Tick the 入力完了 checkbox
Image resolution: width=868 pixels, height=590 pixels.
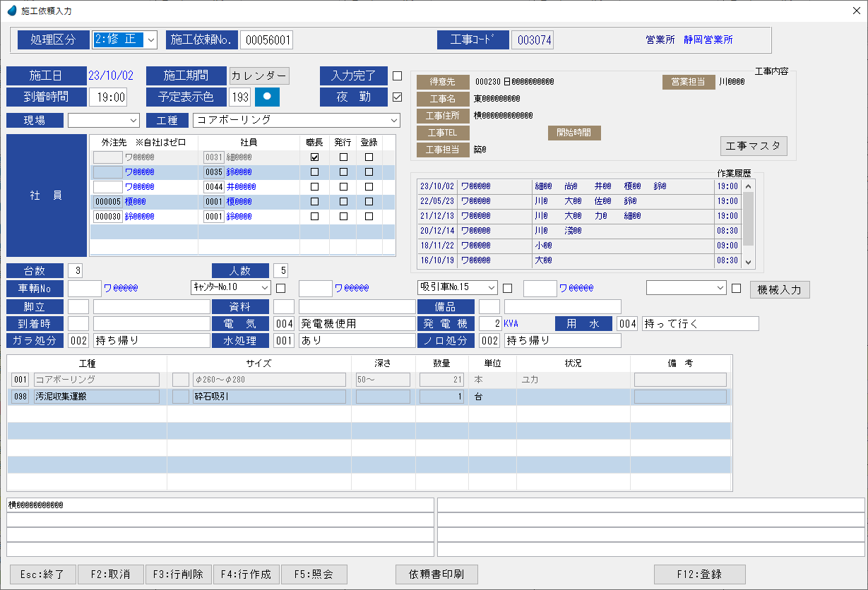[397, 76]
